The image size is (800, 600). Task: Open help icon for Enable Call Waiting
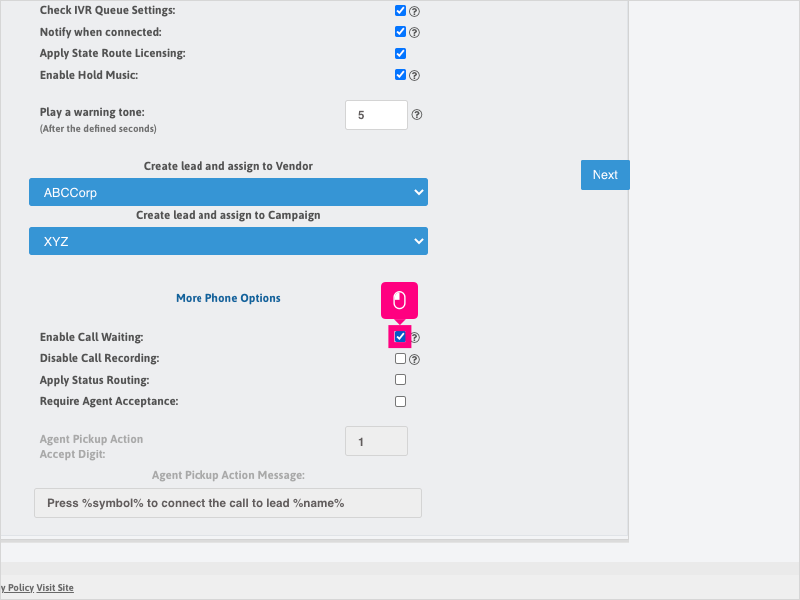[x=415, y=337]
